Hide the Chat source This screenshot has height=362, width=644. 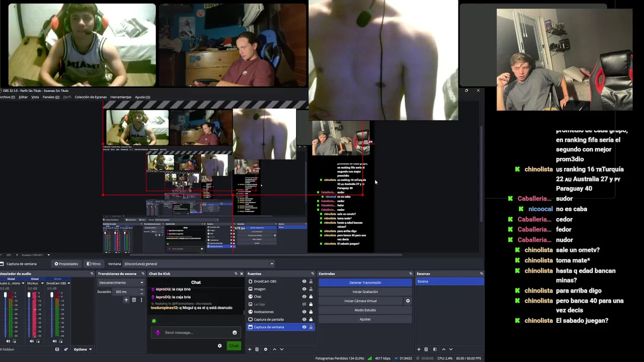point(304,297)
